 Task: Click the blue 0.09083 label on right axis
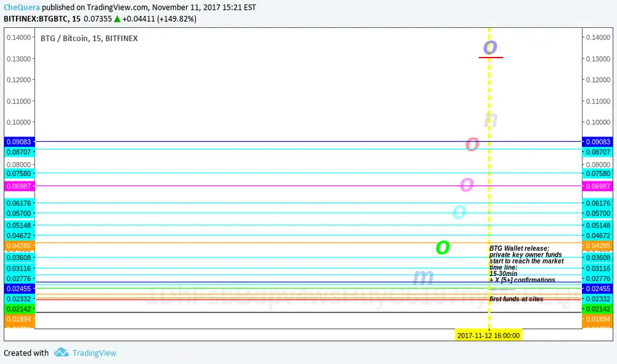coord(598,142)
